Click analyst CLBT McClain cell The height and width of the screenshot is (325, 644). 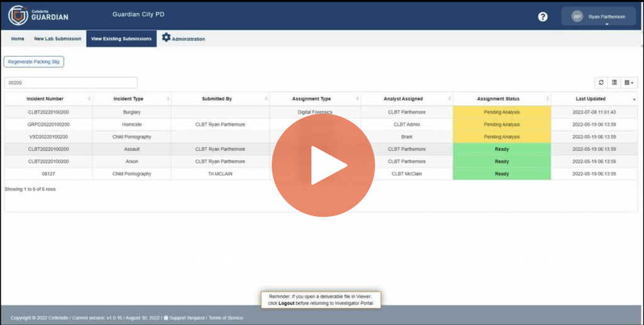[407, 174]
